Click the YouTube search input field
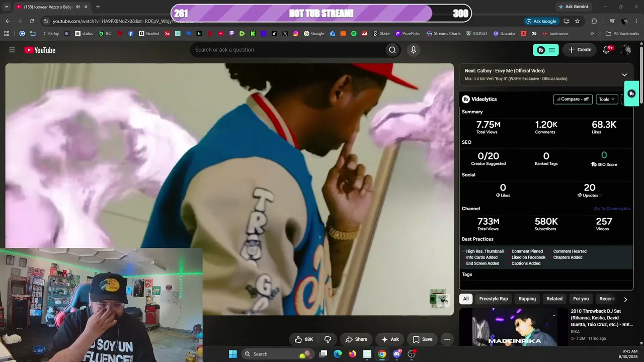Image resolution: width=644 pixels, height=362 pixels. (287, 50)
